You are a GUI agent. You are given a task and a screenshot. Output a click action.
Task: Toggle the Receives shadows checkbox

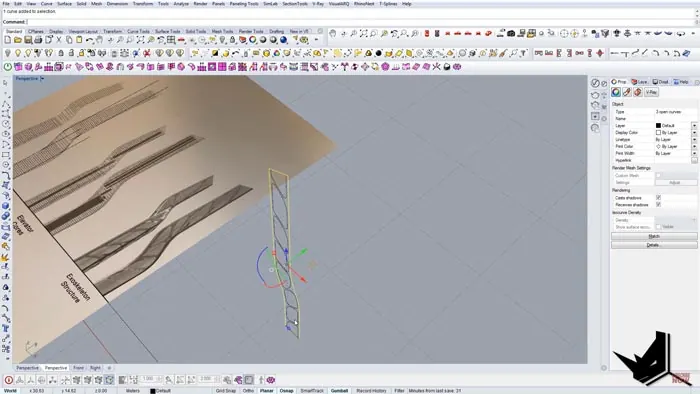tap(658, 204)
